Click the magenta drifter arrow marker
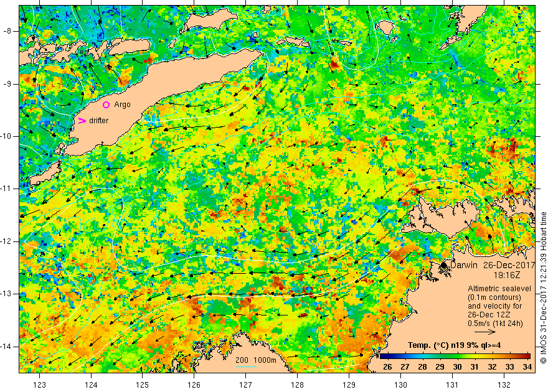 pos(82,121)
